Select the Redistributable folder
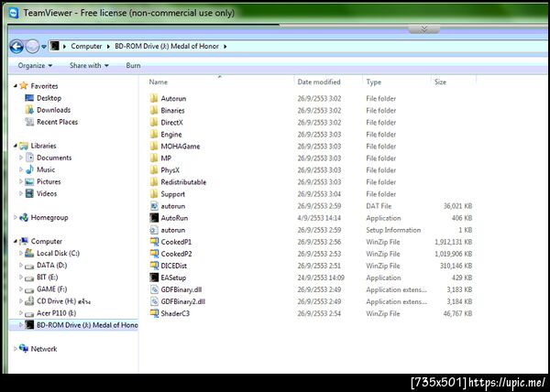550x392 pixels. [x=183, y=182]
